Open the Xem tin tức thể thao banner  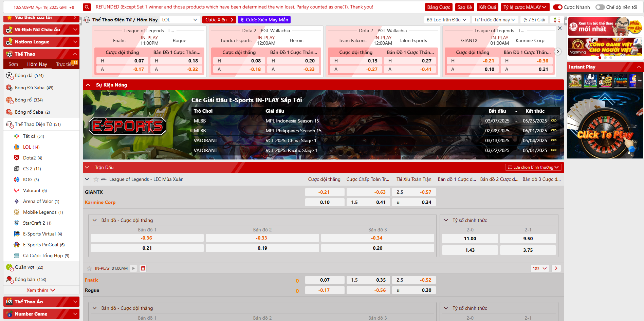click(605, 26)
